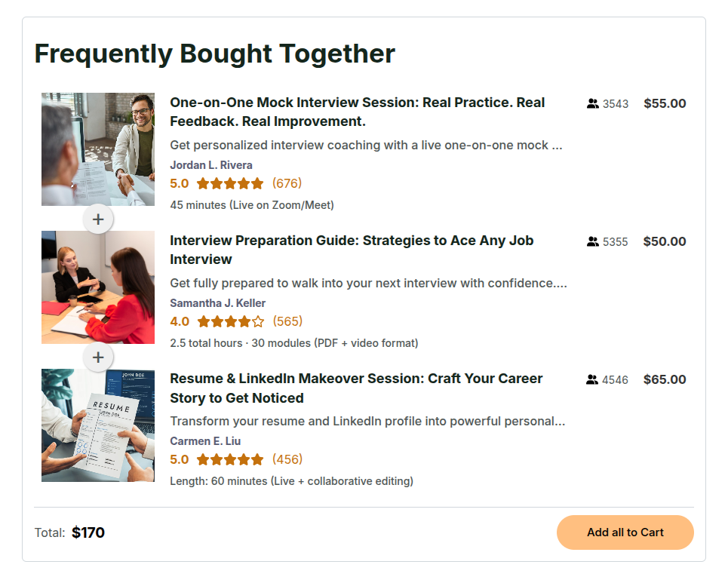Image resolution: width=728 pixels, height=583 pixels.
Task: Click the enrolled-students icon beside 3543
Action: point(592,104)
